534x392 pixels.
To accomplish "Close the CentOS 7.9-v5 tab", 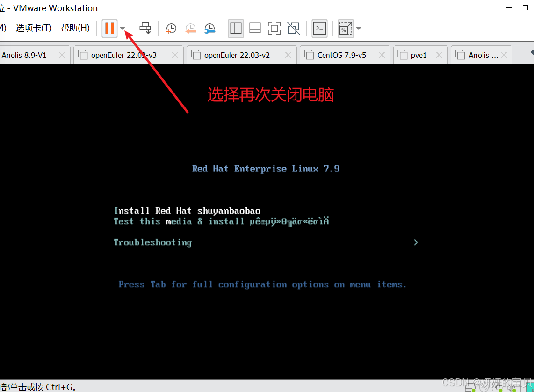I will click(x=382, y=55).
